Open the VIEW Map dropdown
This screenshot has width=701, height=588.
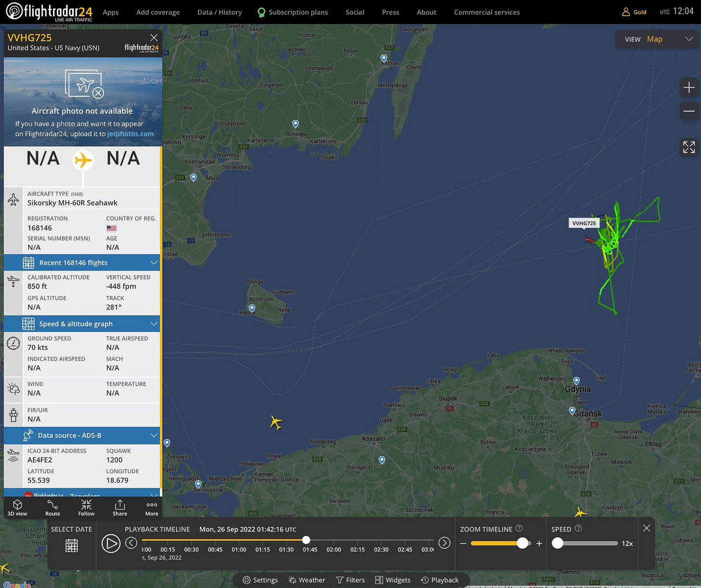(658, 39)
